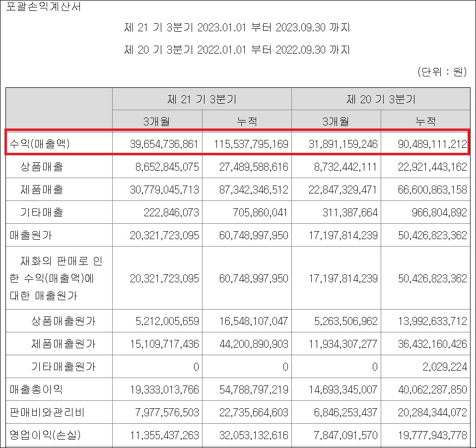This screenshot has height=448, width=476.
Task: Select the 기타매출원가 row label
Action: coord(64,367)
